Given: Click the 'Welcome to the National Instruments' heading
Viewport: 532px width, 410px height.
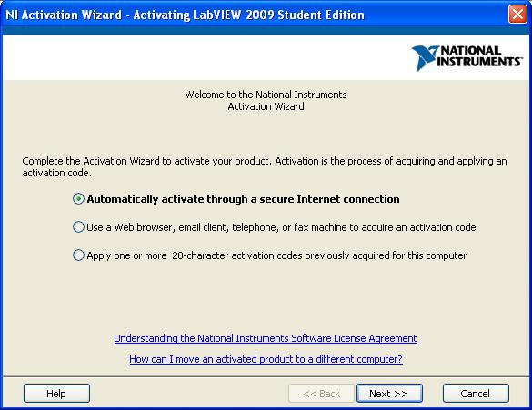Looking at the screenshot, I should pyautogui.click(x=266, y=100).
